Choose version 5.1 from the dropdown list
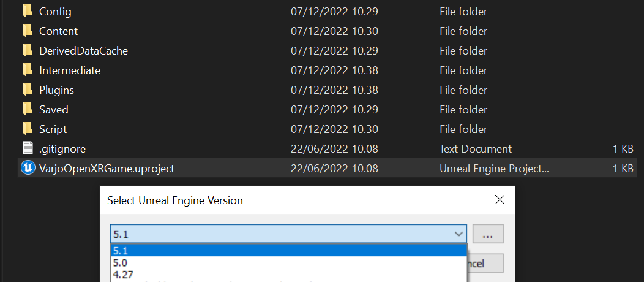The image size is (644, 282). click(289, 250)
